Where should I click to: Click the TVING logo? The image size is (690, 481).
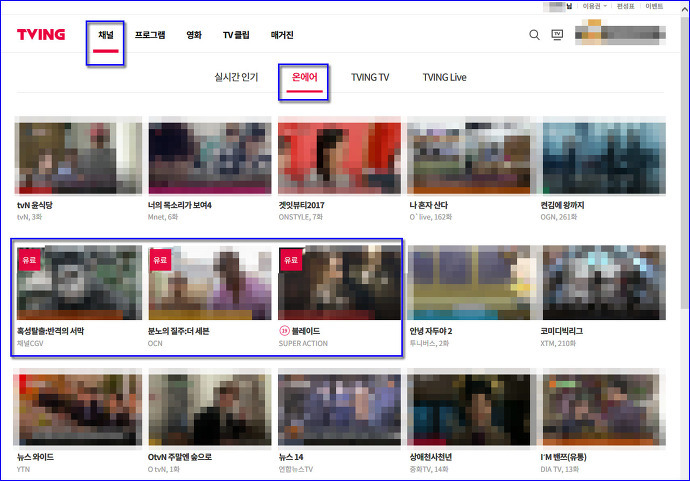[x=41, y=35]
